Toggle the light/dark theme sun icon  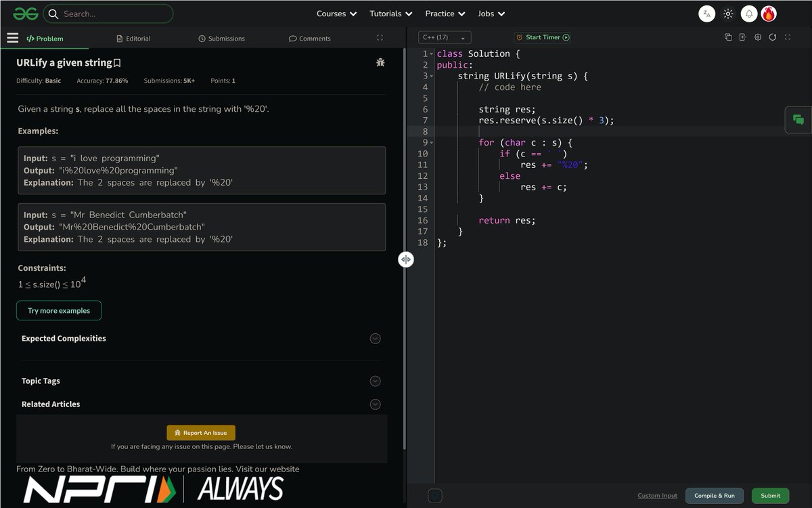(x=728, y=14)
